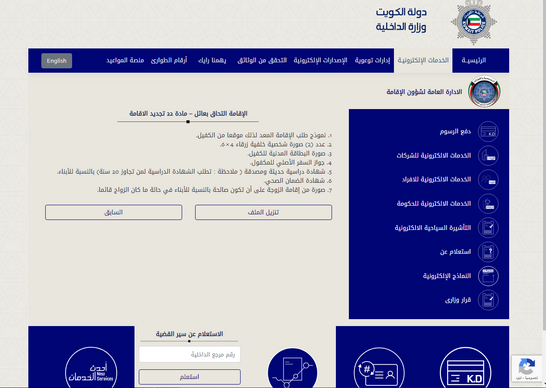Focus the رقم مرجع الداخلية input field
The width and height of the screenshot is (546, 388).
point(190,355)
